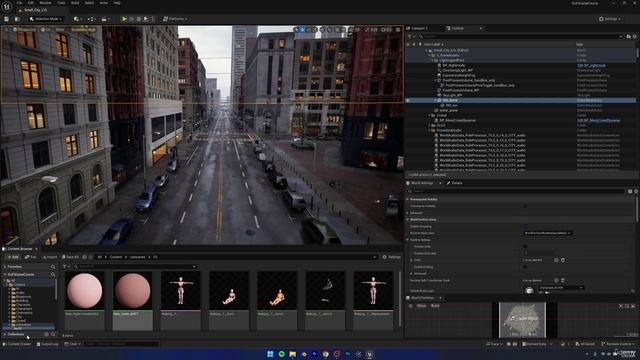Open the Scalability settings warning button
640x360 pixels.
click(84, 29)
